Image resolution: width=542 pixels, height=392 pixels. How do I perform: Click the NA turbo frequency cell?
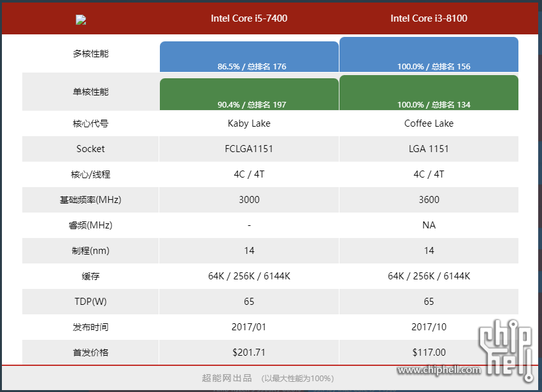[429, 225]
